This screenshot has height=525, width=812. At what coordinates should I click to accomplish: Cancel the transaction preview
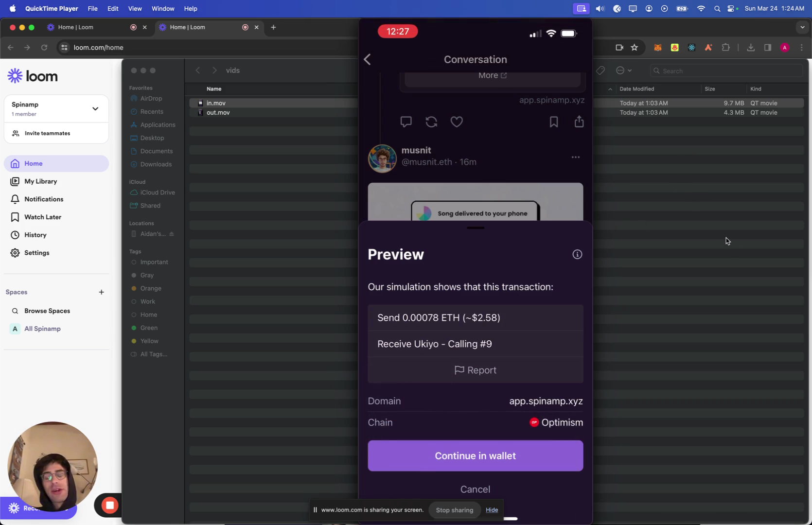pyautogui.click(x=476, y=489)
